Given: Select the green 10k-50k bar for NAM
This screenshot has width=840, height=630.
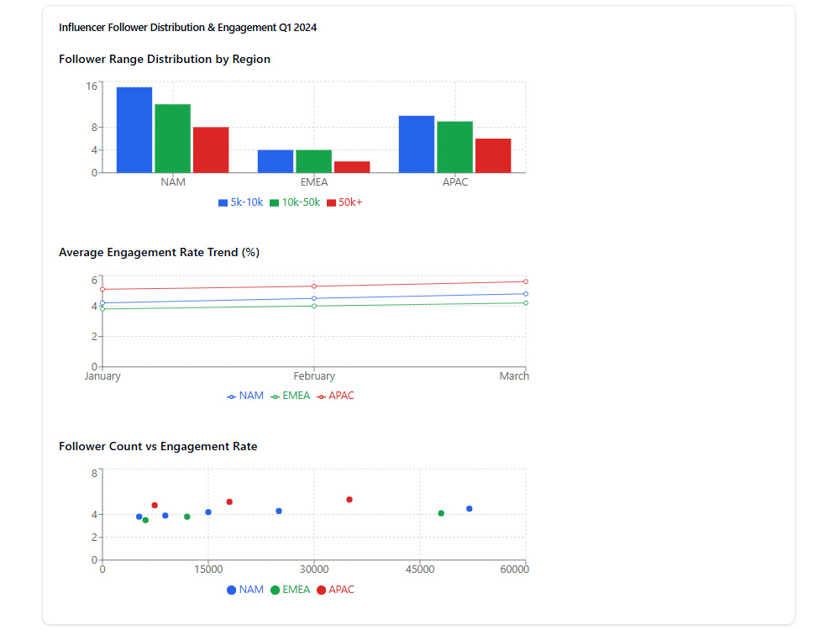Looking at the screenshot, I should tap(172, 139).
